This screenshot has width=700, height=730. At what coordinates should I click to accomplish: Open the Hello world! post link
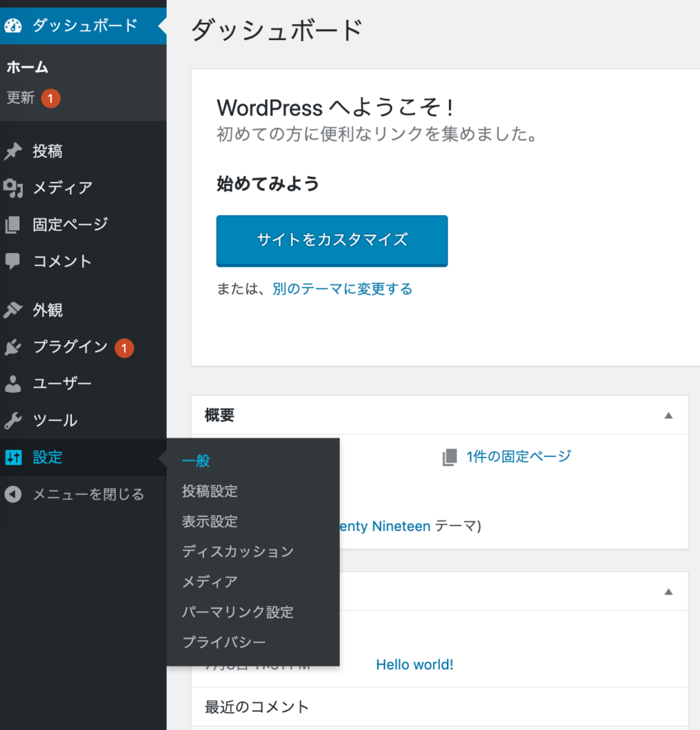(x=415, y=665)
